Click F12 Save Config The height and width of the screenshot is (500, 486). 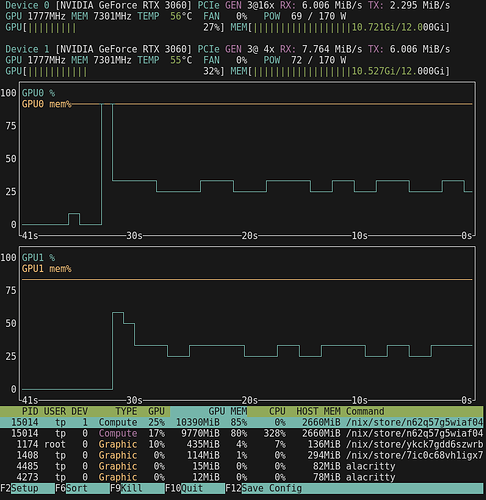[x=354, y=488]
